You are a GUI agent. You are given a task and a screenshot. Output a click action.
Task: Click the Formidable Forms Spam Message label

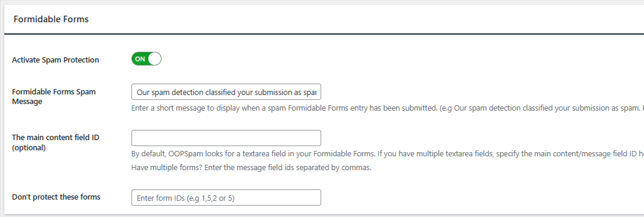coord(54,97)
